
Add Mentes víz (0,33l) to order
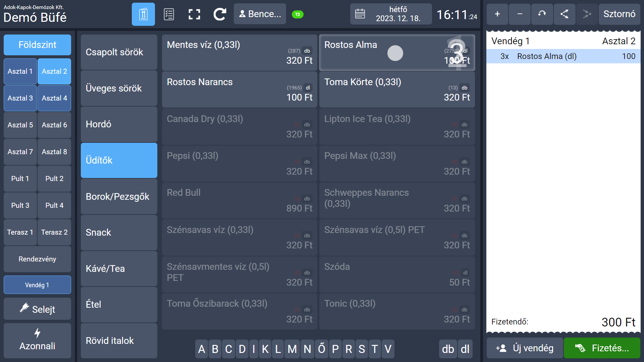(239, 53)
